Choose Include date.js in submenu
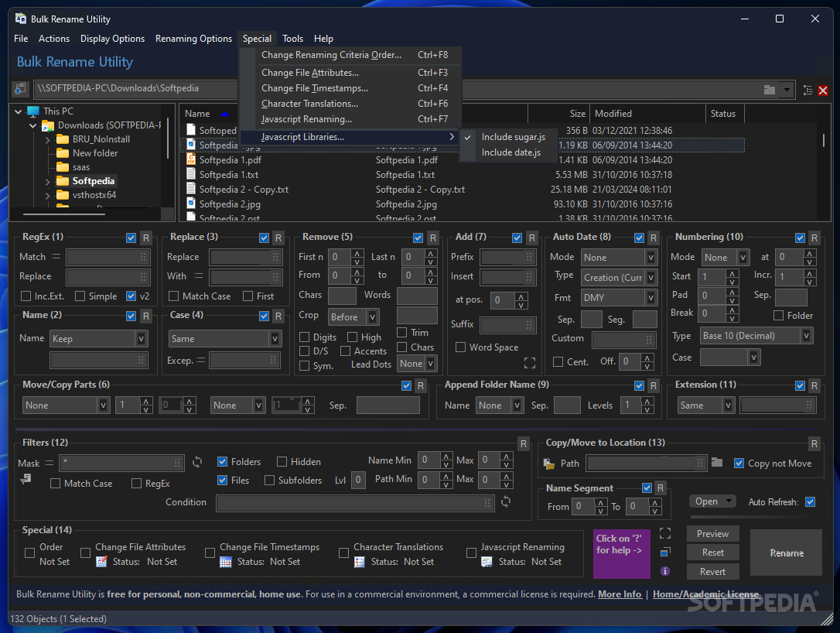This screenshot has height=633, width=840. 509,152
